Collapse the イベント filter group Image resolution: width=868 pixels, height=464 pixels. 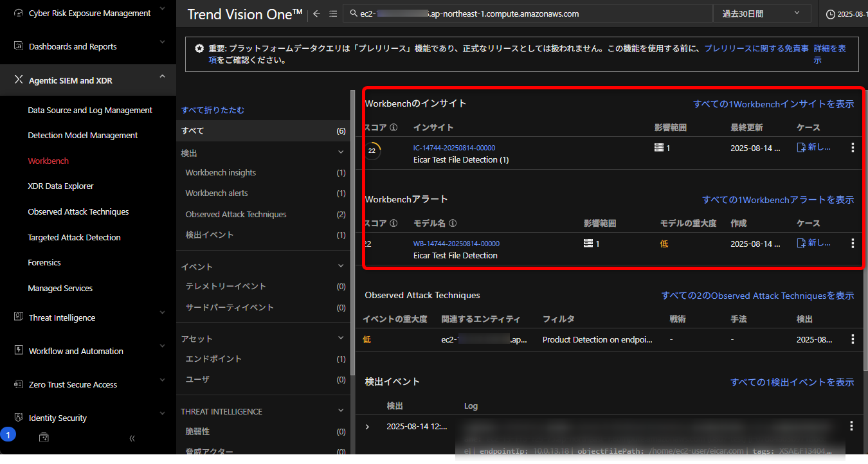pyautogui.click(x=341, y=265)
